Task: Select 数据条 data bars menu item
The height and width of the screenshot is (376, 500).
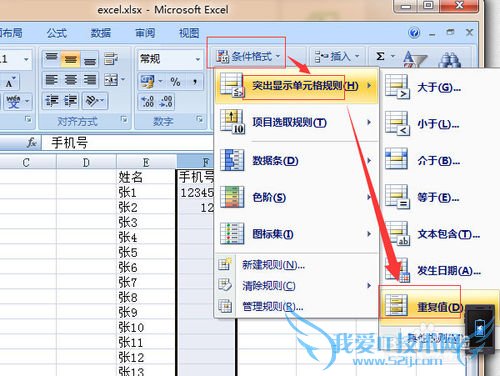Action: tap(297, 161)
